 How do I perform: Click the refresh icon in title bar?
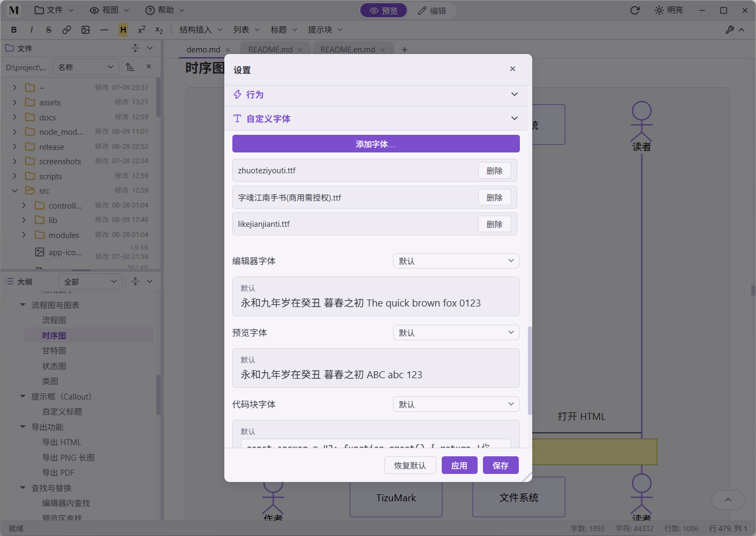635,10
